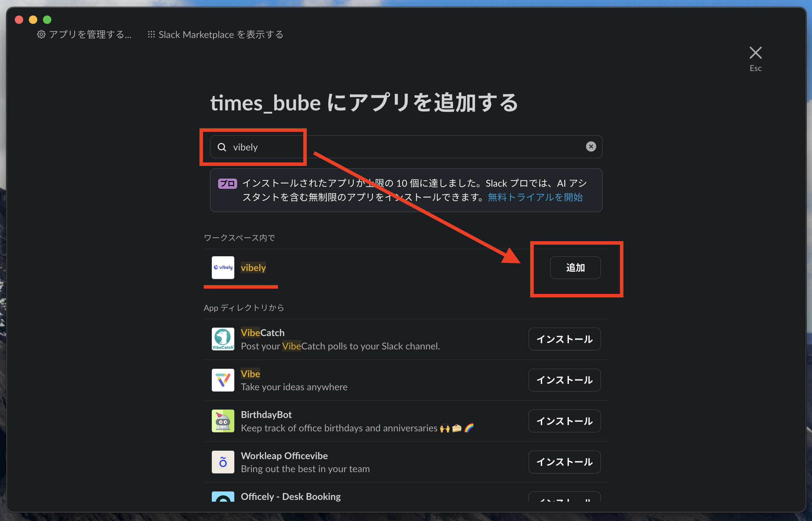
Task: Click the grid icon beside Slack Marketplace
Action: (151, 34)
